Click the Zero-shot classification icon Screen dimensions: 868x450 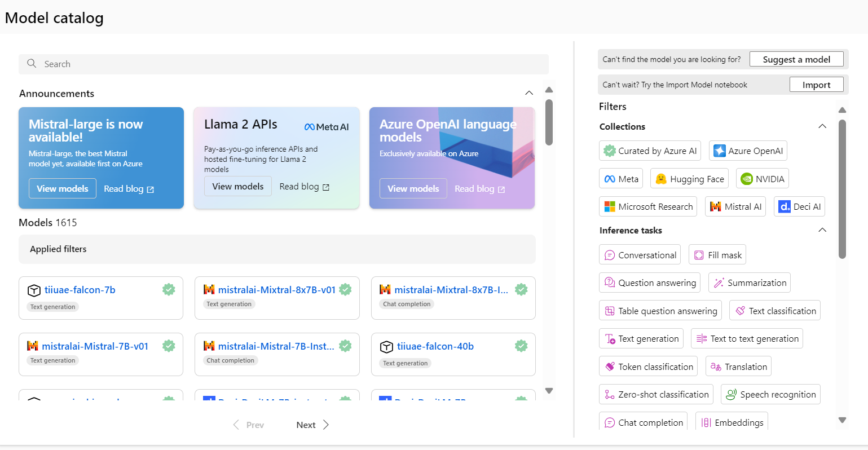(x=610, y=394)
